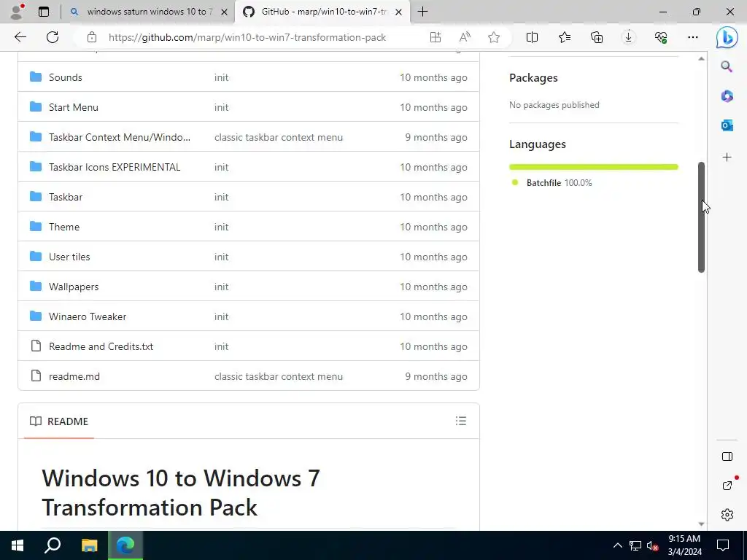
Task: Open readme.md file
Action: pos(74,377)
